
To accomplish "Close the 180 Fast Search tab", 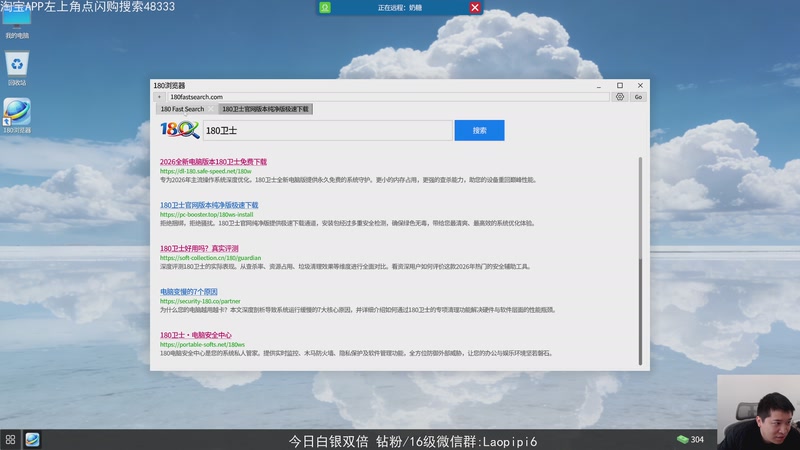I will [x=211, y=109].
